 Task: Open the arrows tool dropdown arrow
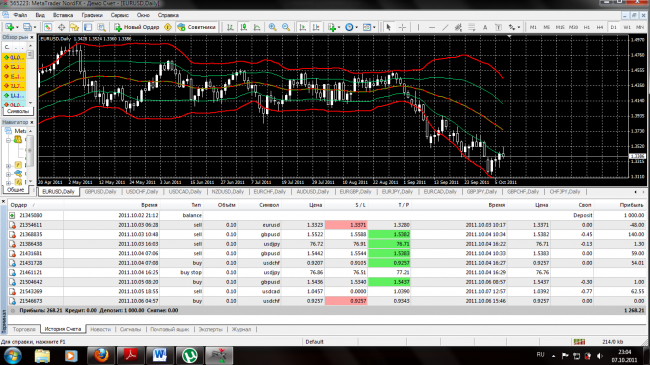519,27
